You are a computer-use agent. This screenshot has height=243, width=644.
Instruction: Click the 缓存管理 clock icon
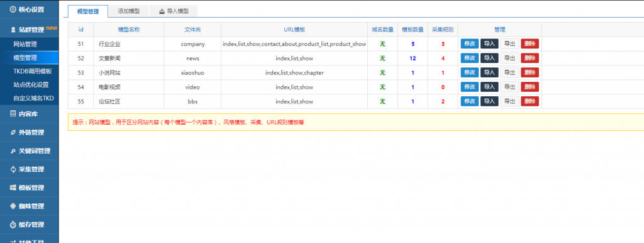pos(13,225)
